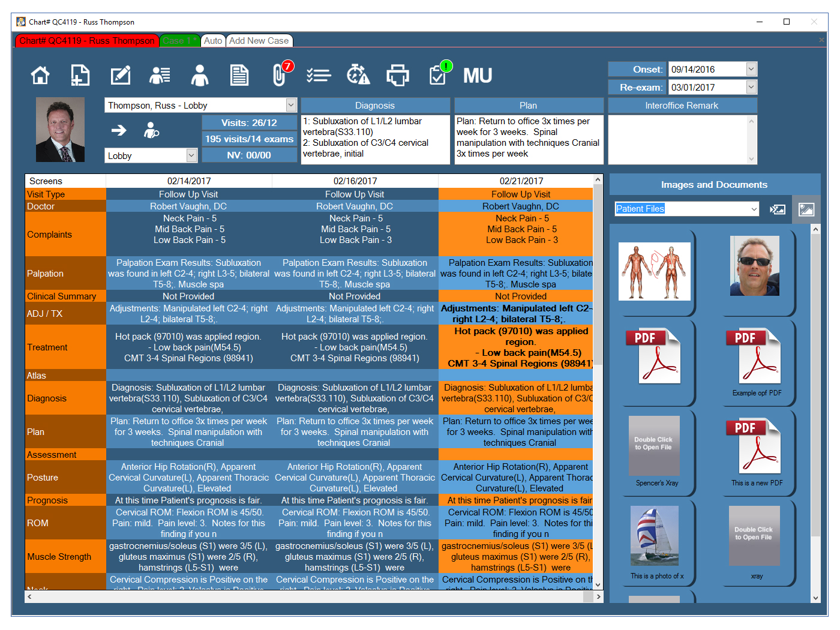Open the lined document report icon

tap(239, 76)
